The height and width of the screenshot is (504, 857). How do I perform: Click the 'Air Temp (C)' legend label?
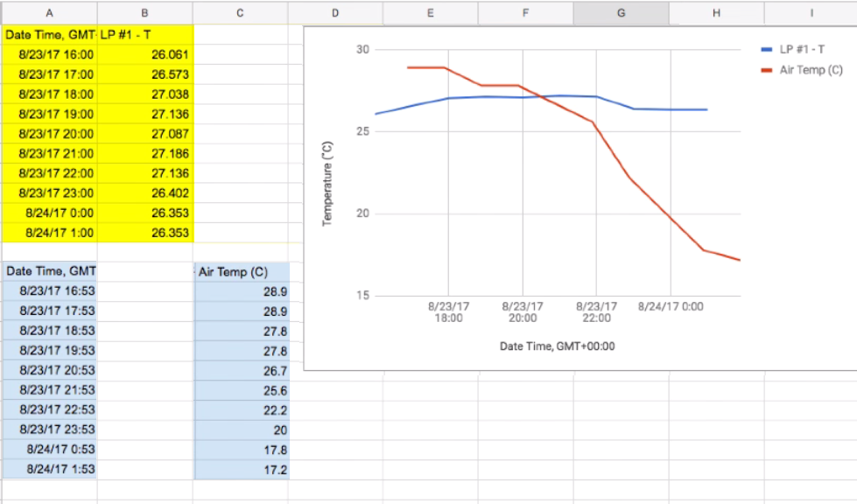[x=811, y=70]
